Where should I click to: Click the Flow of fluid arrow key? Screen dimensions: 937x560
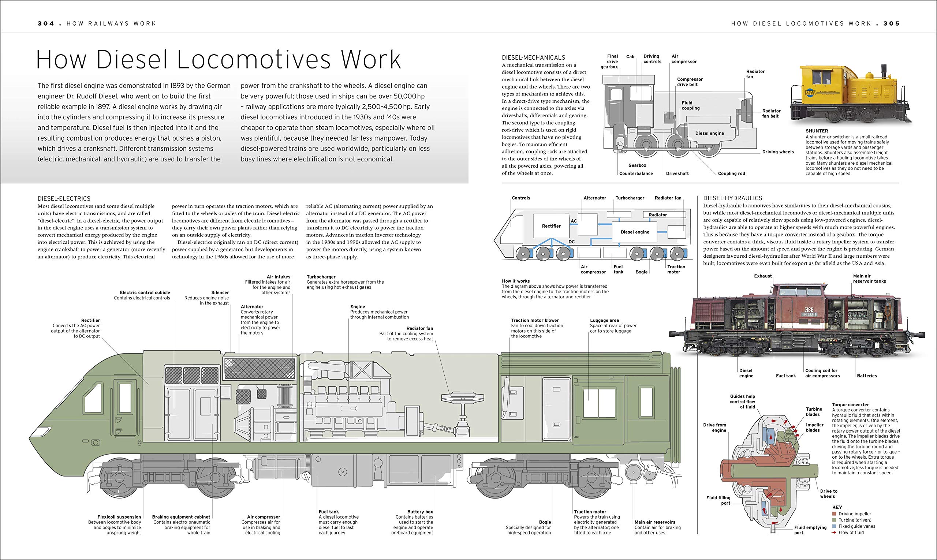point(834,533)
